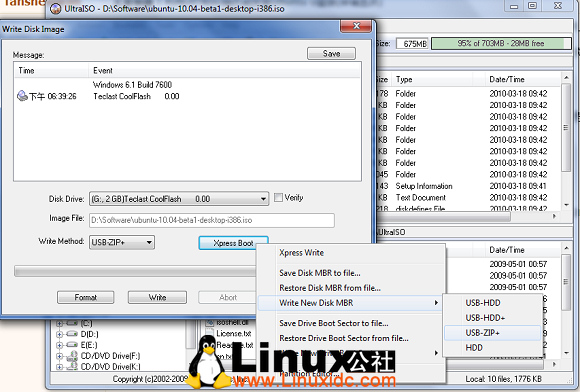The width and height of the screenshot is (580, 392).
Task: Select Restore Disk MBR from file...
Action: tap(330, 288)
